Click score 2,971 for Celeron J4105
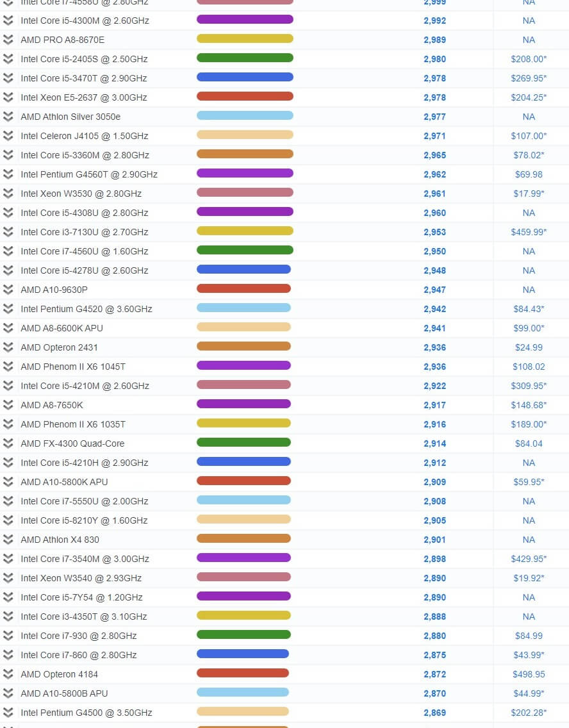 click(434, 136)
